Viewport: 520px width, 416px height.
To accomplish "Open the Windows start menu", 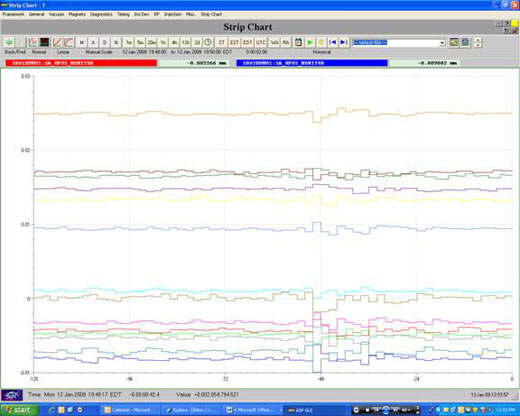I will pyautogui.click(x=19, y=410).
